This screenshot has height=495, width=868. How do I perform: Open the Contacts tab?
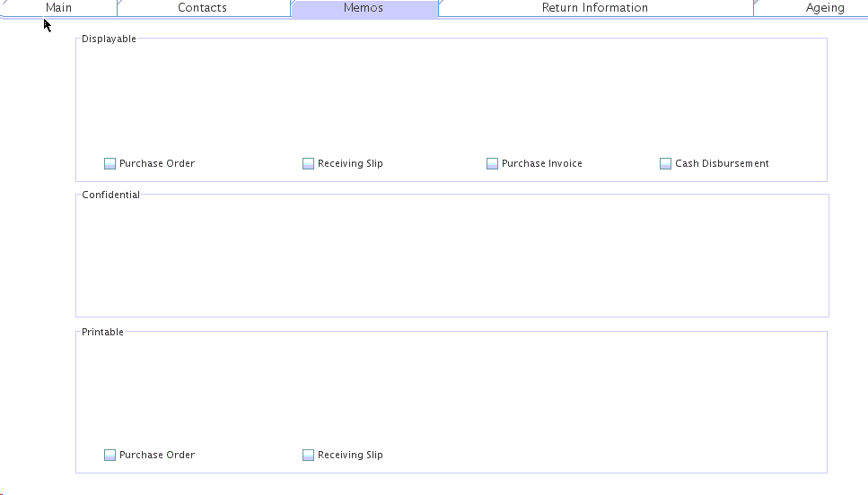tap(202, 8)
